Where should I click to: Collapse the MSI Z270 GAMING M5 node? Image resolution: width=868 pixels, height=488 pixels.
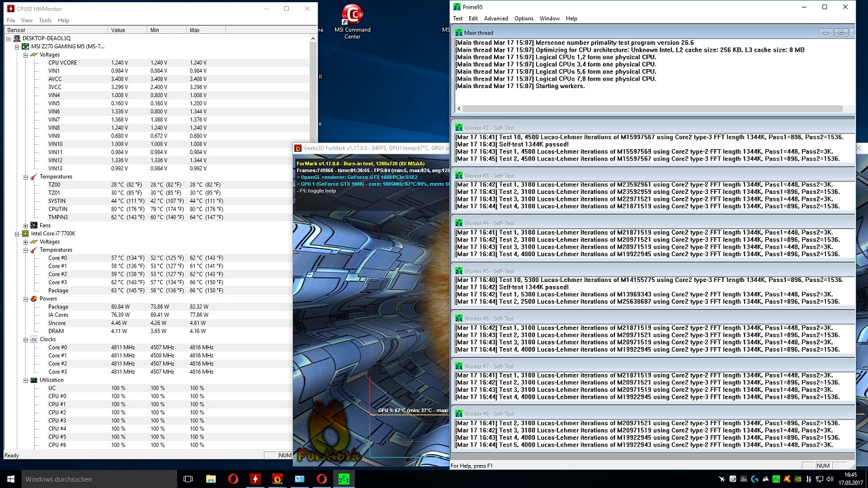(17, 46)
